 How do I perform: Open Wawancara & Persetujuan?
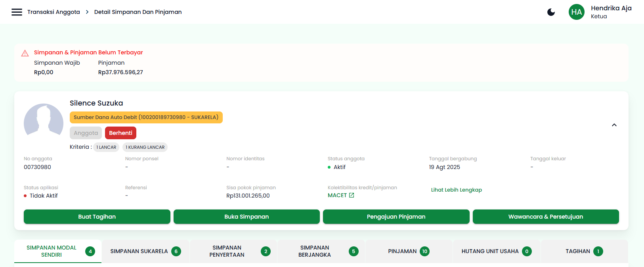click(x=545, y=217)
